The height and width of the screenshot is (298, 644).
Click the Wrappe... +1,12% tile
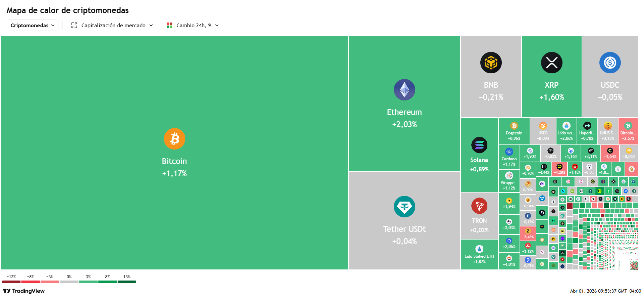(509, 181)
